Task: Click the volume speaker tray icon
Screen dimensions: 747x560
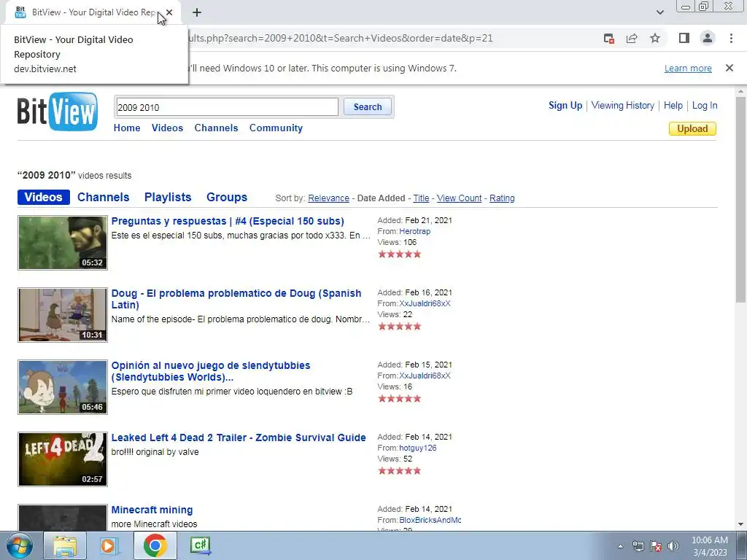Action: point(673,546)
